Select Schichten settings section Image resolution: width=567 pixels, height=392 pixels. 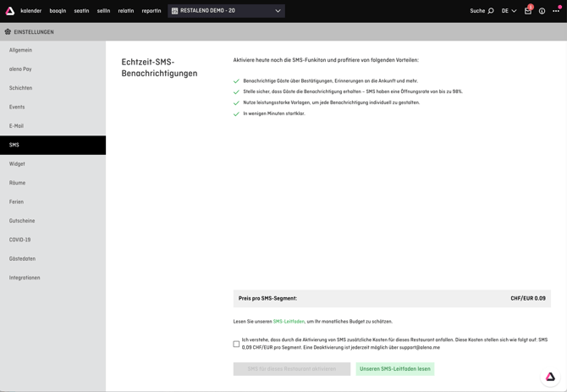(52, 88)
